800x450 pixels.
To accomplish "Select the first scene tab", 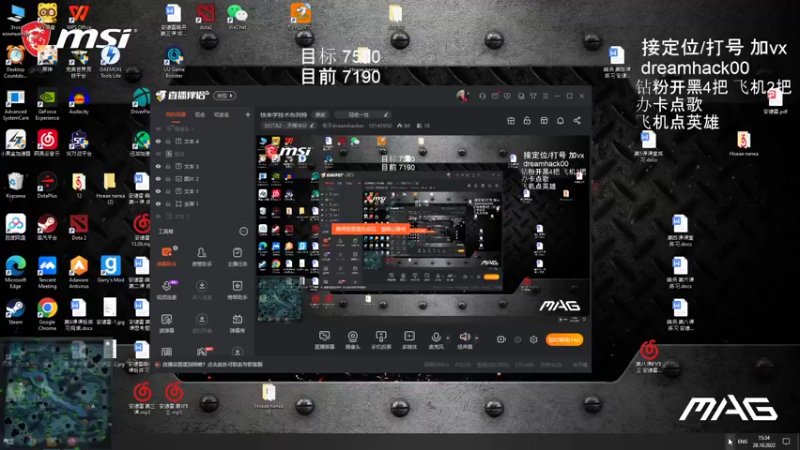I will pos(176,115).
